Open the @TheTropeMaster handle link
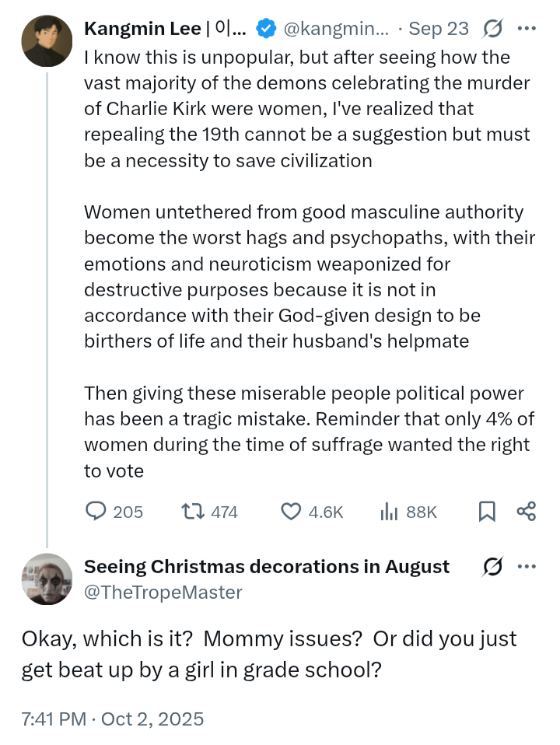The image size is (560, 745). 163,593
